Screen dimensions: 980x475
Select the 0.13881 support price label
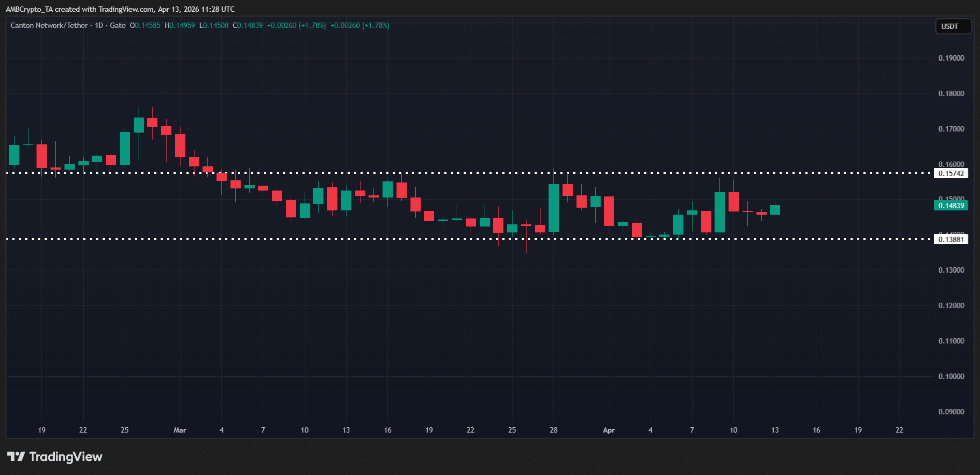951,239
